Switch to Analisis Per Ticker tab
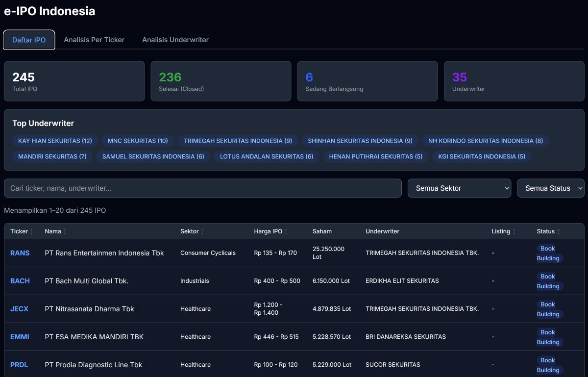This screenshot has width=588, height=377. pos(94,40)
